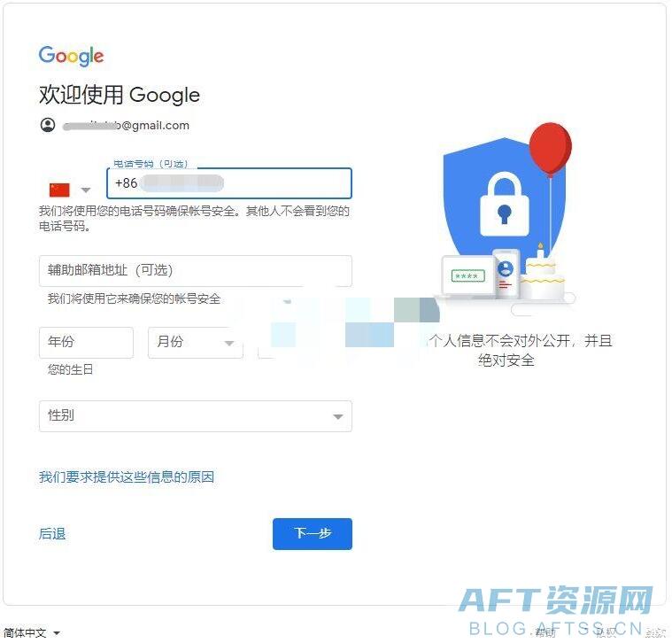Click the white padlock on shield
The image size is (672, 643).
505,205
